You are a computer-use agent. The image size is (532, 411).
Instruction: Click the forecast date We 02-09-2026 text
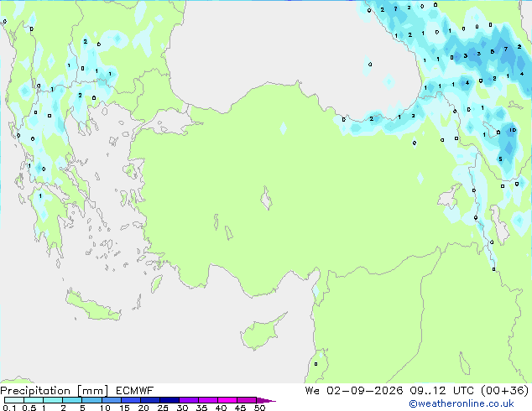pos(354,391)
